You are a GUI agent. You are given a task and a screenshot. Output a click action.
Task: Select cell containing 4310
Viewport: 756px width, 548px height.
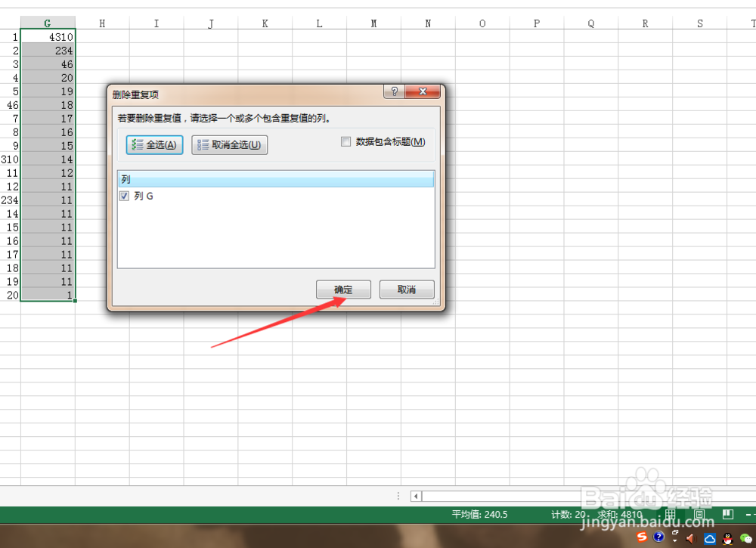(48, 36)
